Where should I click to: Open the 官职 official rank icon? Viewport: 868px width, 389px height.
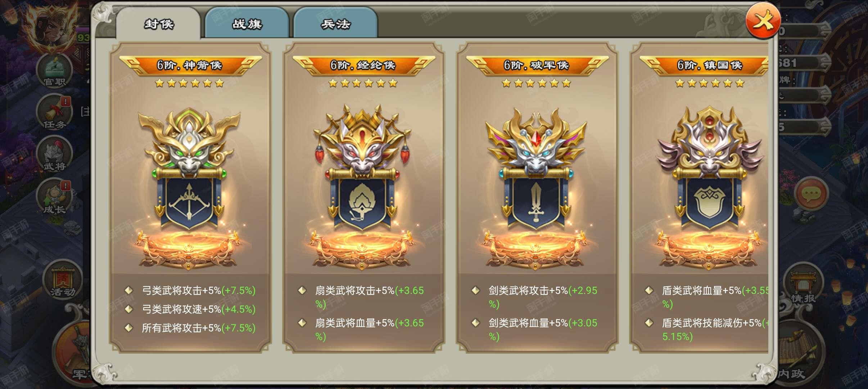tap(55, 71)
